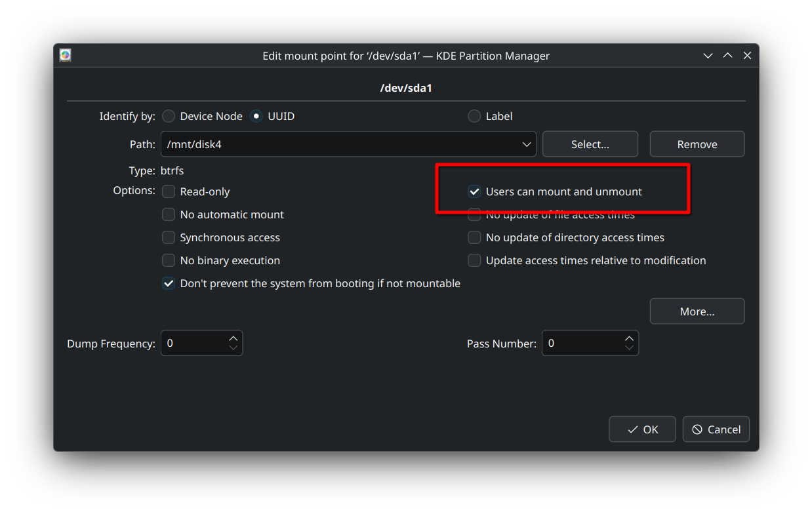Decrease Dump Frequency with down arrow
The image size is (812, 514).
[x=233, y=348]
